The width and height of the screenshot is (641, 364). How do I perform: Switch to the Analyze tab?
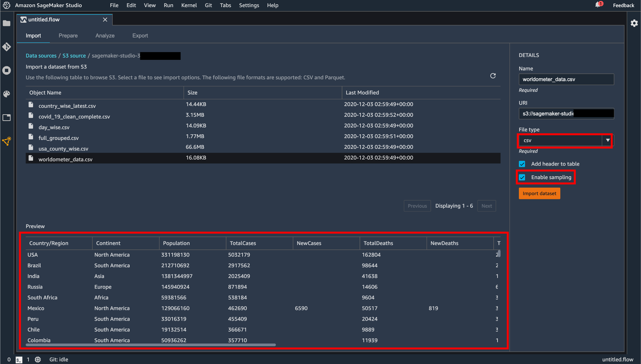pyautogui.click(x=105, y=36)
